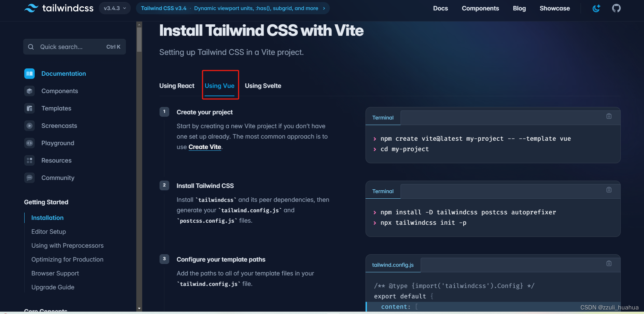
Task: Open the v3.4.3 version dropdown
Action: click(115, 8)
